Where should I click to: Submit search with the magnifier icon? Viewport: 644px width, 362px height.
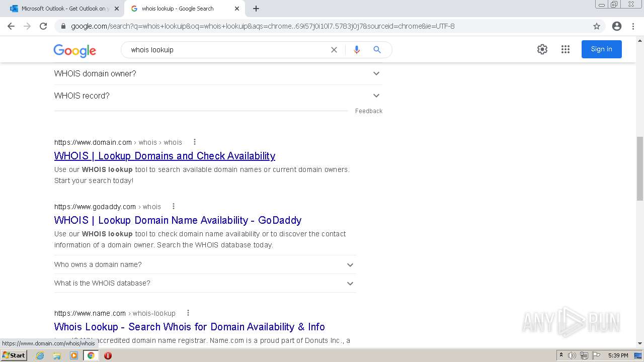pyautogui.click(x=377, y=50)
